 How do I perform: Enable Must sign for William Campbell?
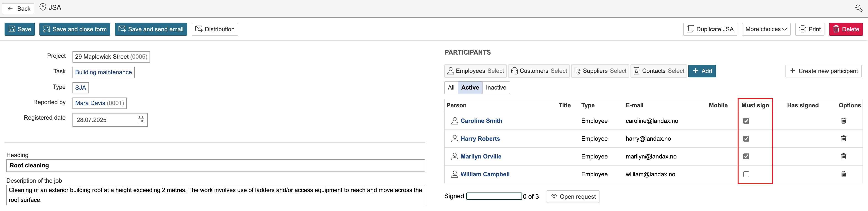(x=746, y=174)
